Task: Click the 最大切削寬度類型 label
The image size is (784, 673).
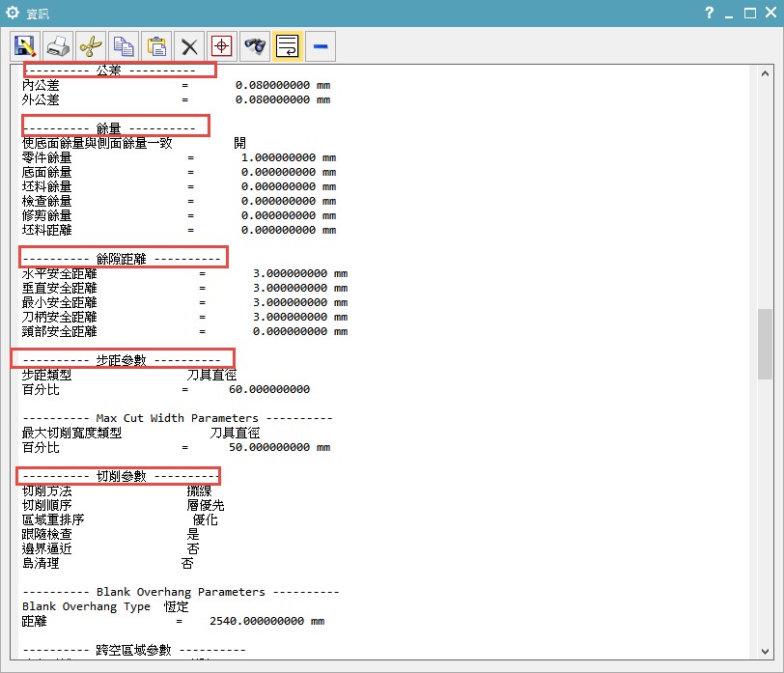Action: click(72, 433)
